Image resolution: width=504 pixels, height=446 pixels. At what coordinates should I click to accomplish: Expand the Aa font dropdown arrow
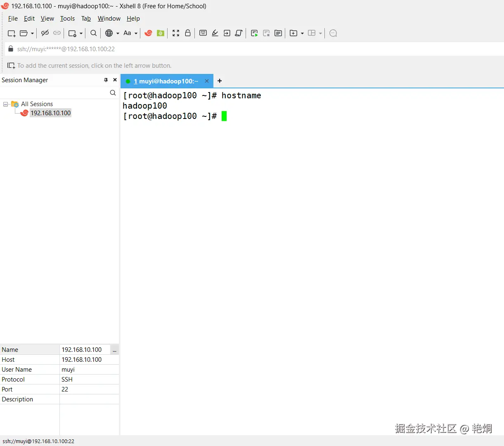click(x=136, y=33)
